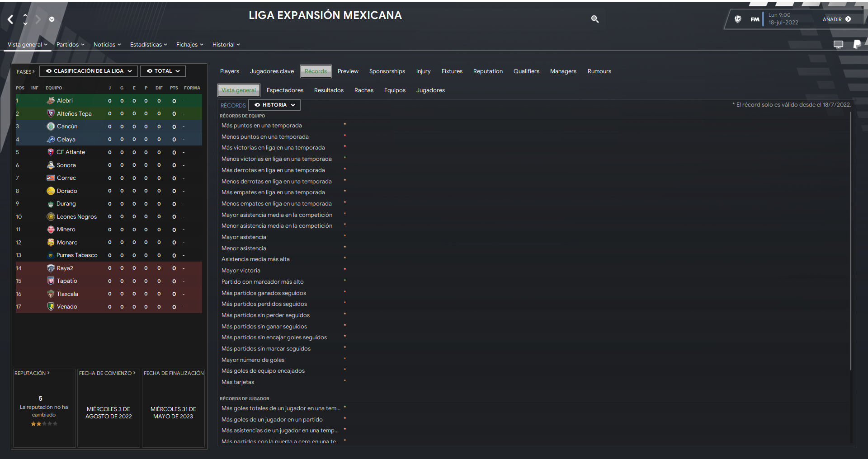This screenshot has height=459, width=868.
Task: Click the reputation star rating
Action: pos(44,424)
